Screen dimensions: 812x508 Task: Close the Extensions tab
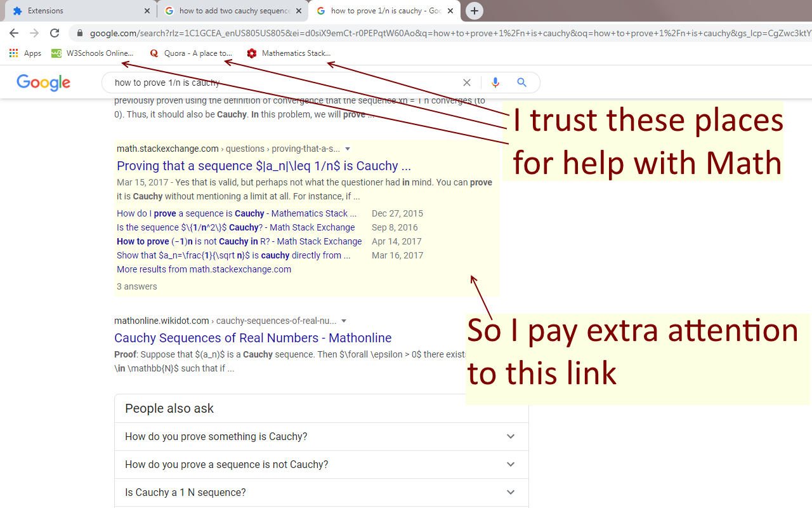tap(147, 11)
